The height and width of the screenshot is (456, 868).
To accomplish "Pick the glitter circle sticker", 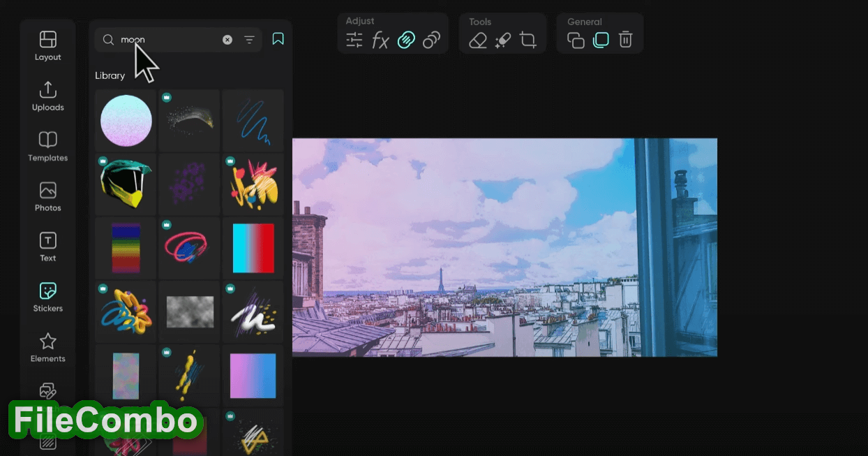I will tap(126, 120).
